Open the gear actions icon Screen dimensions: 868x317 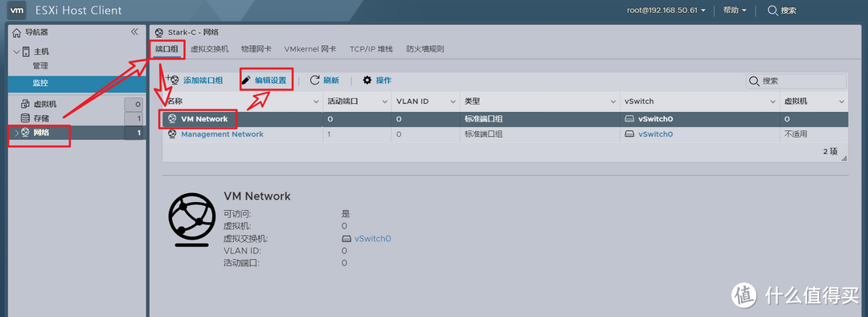click(x=367, y=80)
